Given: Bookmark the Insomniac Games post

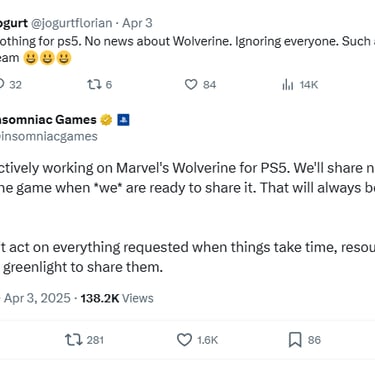Looking at the screenshot, I should click(295, 340).
